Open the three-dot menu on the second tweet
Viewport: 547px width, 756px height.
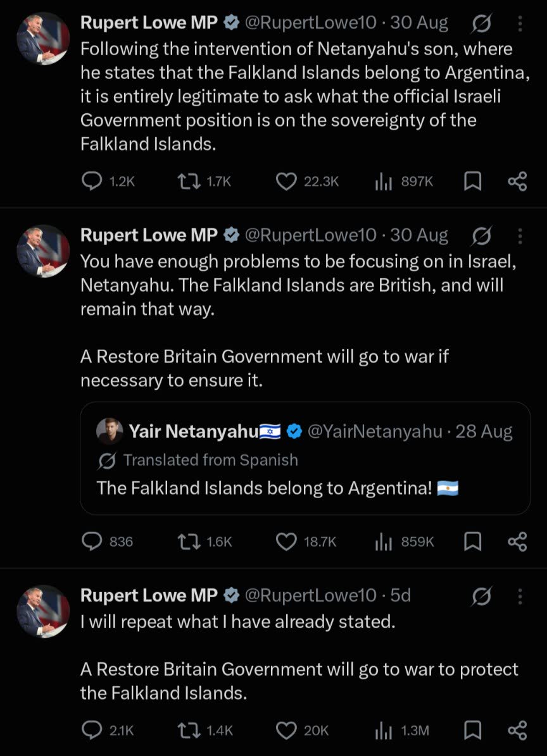(x=520, y=236)
